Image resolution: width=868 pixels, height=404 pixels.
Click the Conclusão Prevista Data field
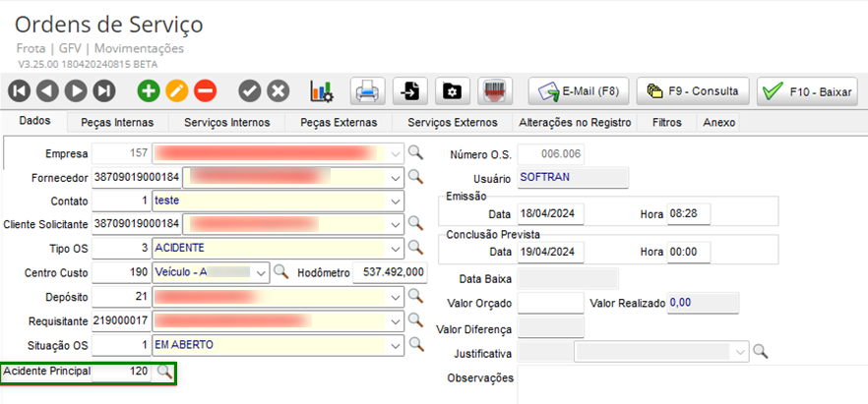click(x=551, y=252)
